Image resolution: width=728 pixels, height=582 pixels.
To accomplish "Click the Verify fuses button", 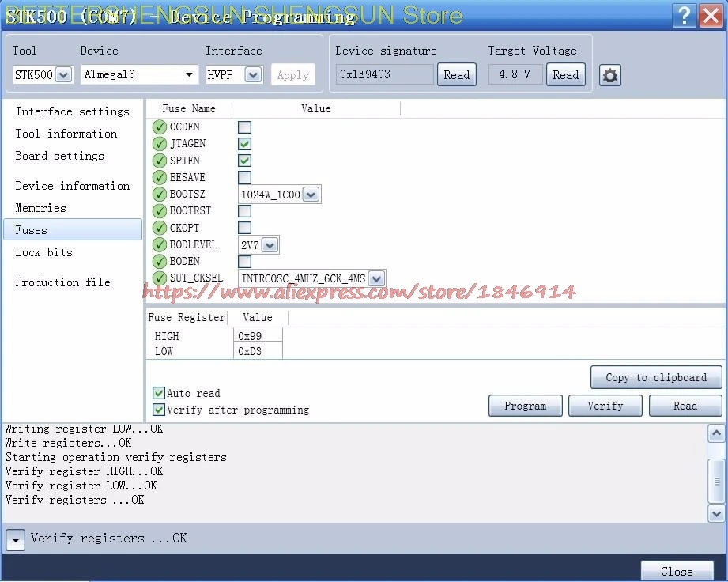I will [605, 406].
